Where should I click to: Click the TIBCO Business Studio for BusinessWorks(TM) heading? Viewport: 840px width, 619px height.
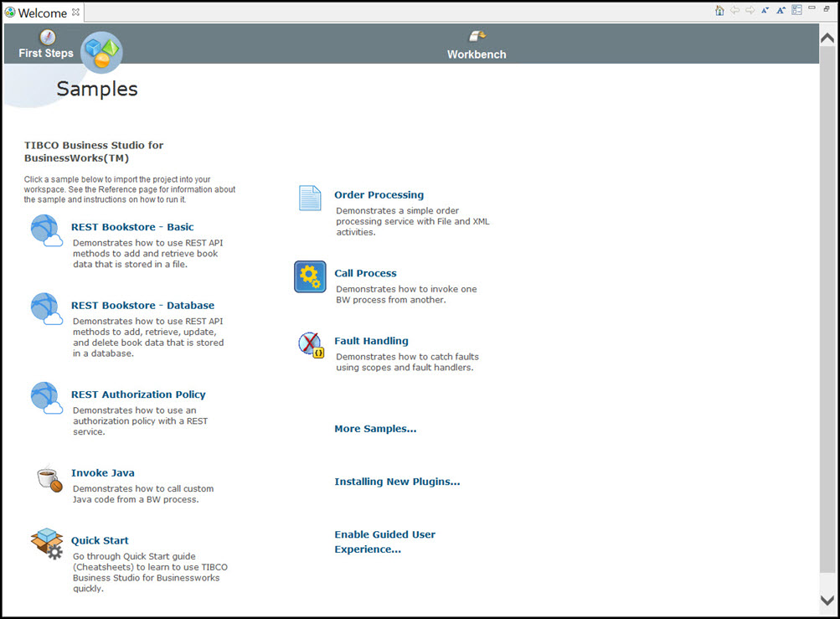(x=94, y=152)
